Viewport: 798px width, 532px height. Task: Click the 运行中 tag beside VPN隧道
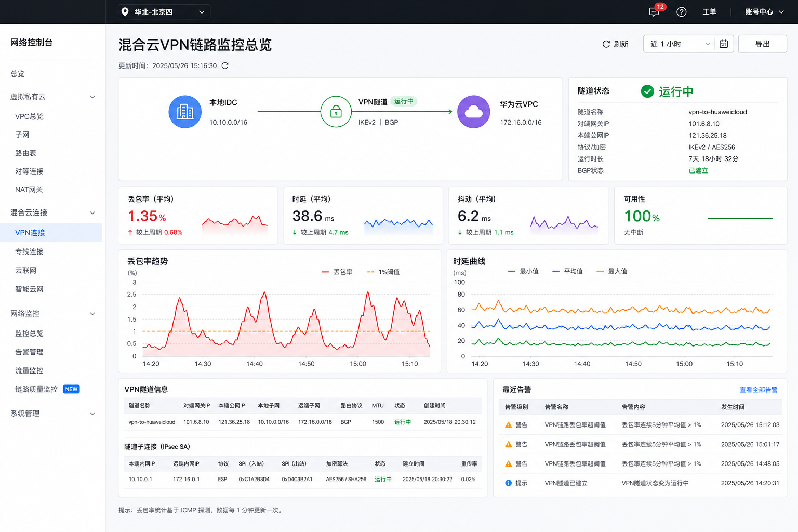point(404,101)
